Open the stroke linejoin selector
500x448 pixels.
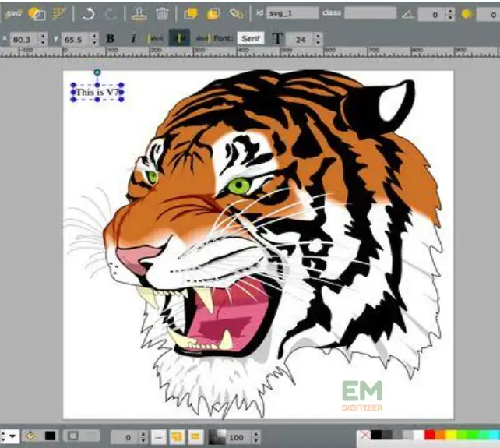(176, 437)
